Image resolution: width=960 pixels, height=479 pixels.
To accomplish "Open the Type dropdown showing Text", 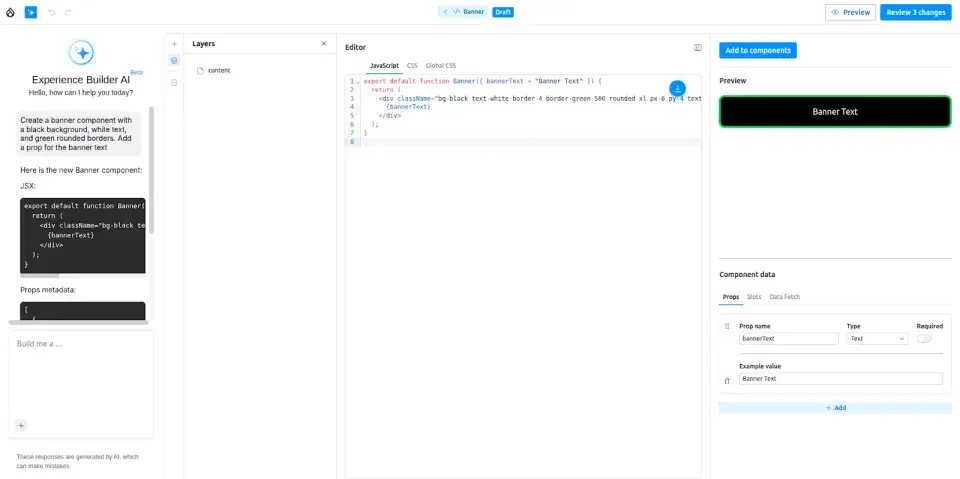I will (x=877, y=338).
